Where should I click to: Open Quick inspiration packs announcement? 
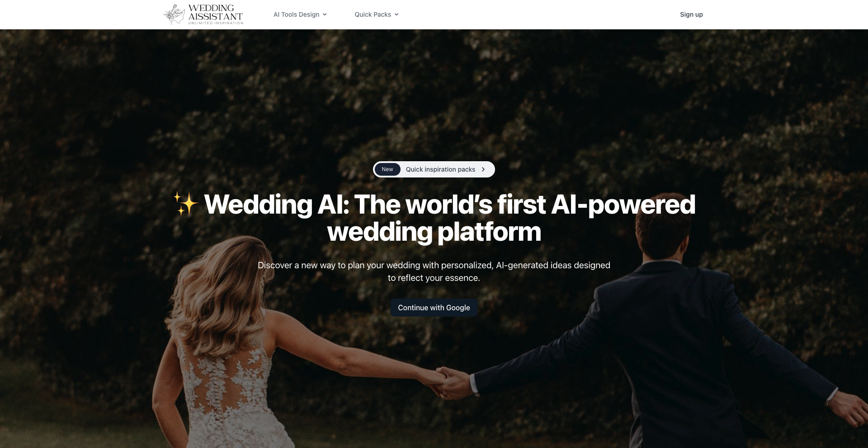click(x=440, y=169)
